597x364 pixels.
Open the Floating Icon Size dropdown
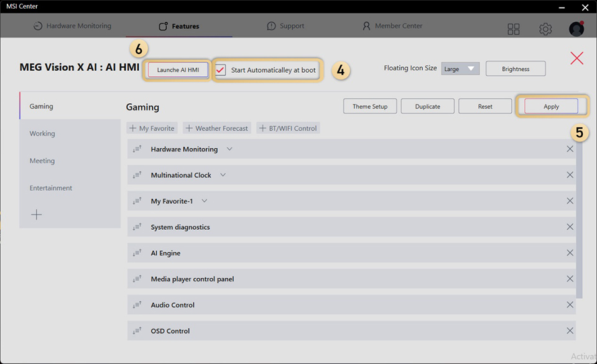460,68
